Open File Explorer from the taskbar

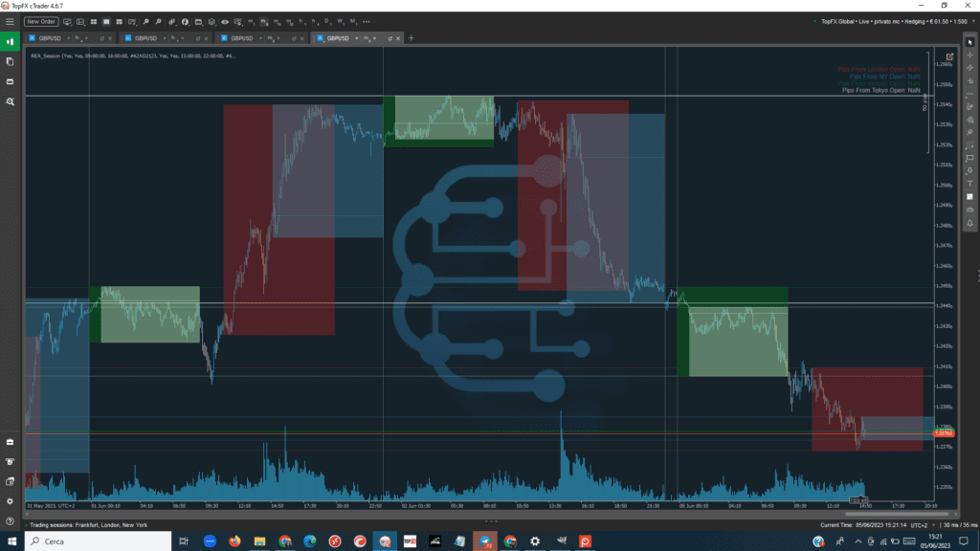pyautogui.click(x=259, y=541)
